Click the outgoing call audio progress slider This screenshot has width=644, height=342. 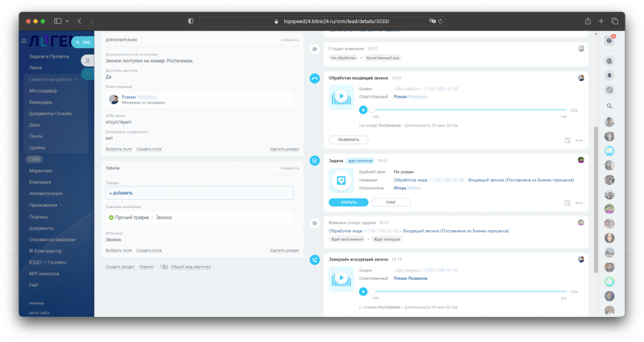click(x=469, y=292)
